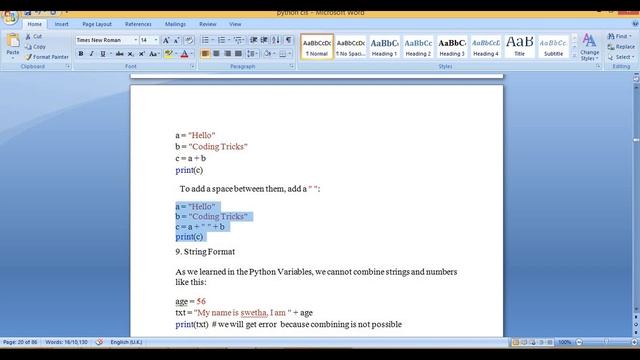
Task: Click the Page 20 of 86 status
Action: (x=20, y=342)
